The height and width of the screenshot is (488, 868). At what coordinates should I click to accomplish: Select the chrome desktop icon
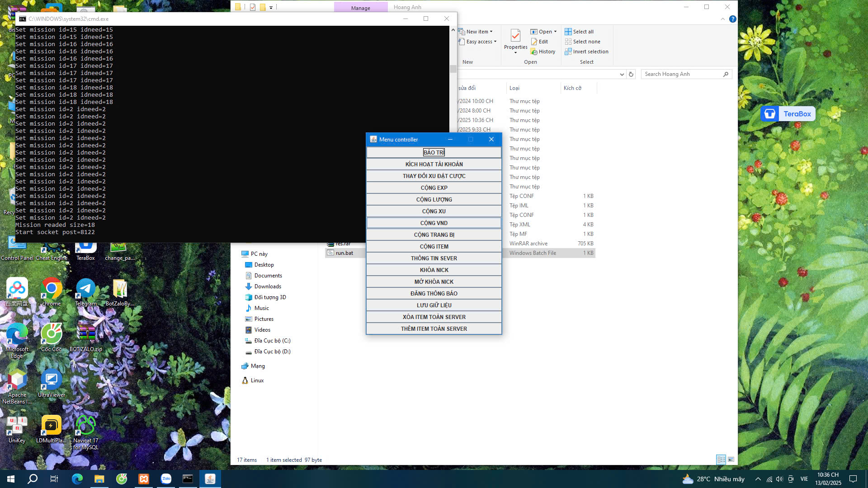(51, 292)
